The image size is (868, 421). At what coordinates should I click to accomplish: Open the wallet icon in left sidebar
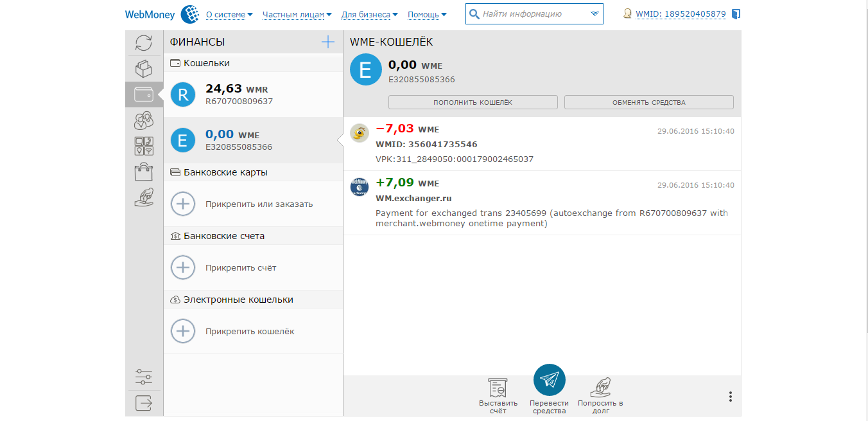pyautogui.click(x=144, y=94)
